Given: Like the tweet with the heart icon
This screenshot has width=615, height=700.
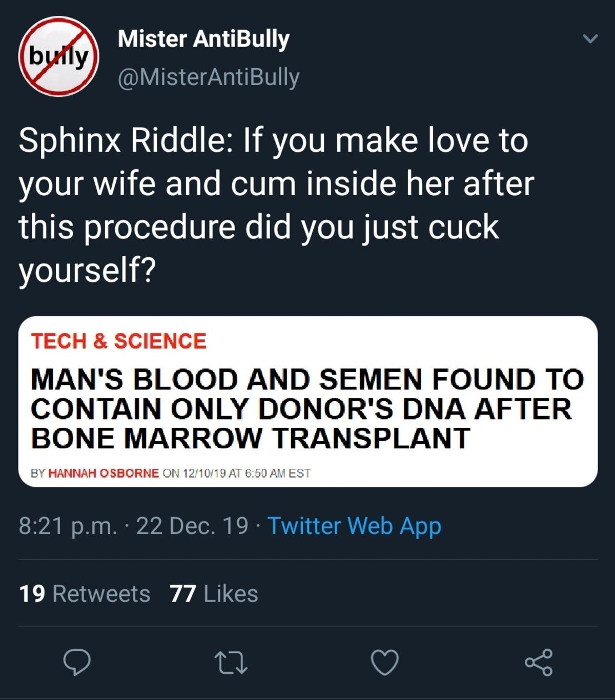Looking at the screenshot, I should (384, 662).
